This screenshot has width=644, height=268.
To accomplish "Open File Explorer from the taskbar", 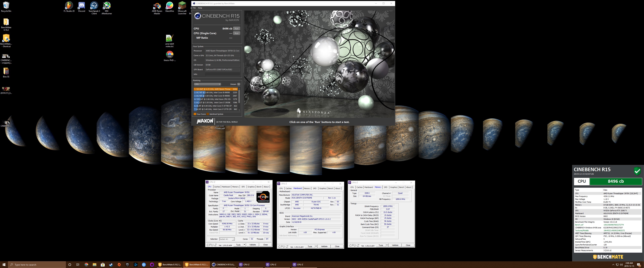I will click(x=94, y=264).
